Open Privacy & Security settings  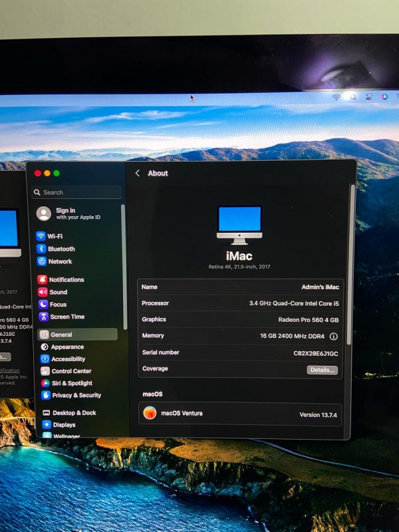click(76, 395)
